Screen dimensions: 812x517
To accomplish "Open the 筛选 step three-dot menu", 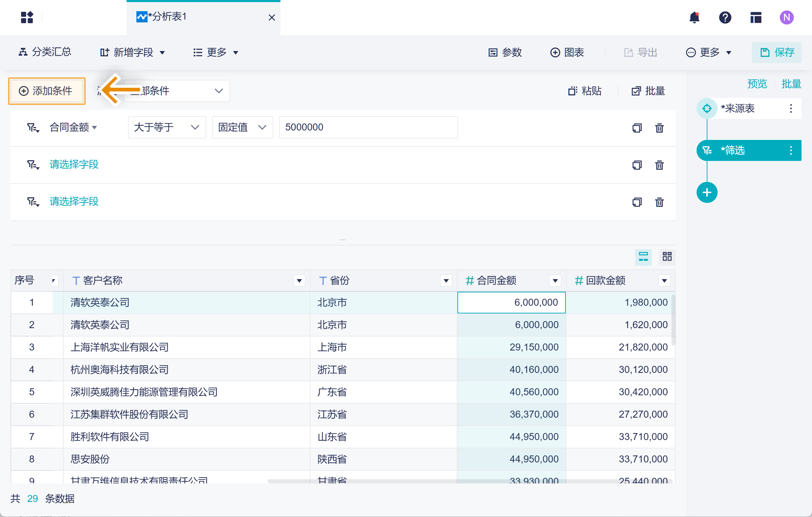I will pos(791,150).
